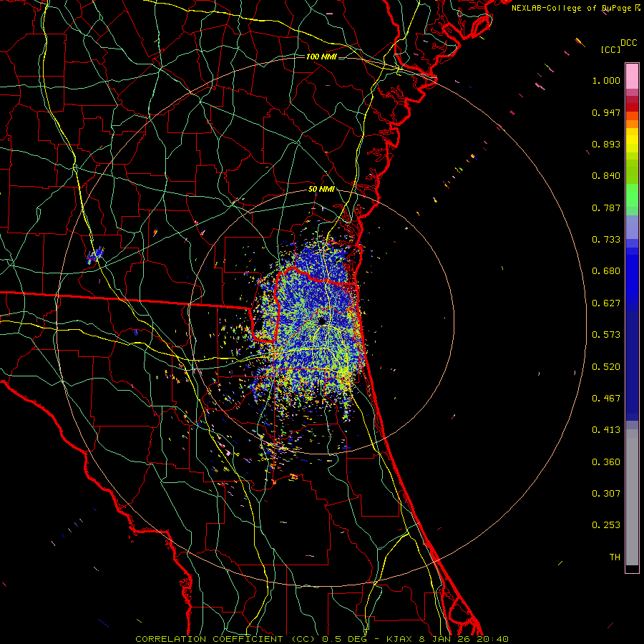Click the 0.520 scale value
The height and width of the screenshot is (644, 644).
606,367
